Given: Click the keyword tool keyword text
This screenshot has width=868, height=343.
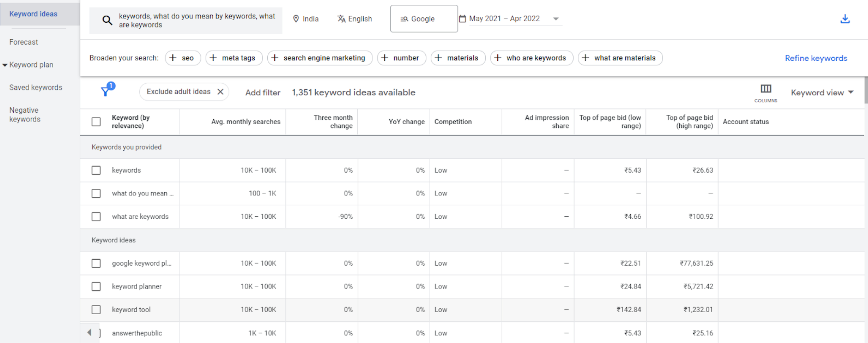Looking at the screenshot, I should click(131, 309).
